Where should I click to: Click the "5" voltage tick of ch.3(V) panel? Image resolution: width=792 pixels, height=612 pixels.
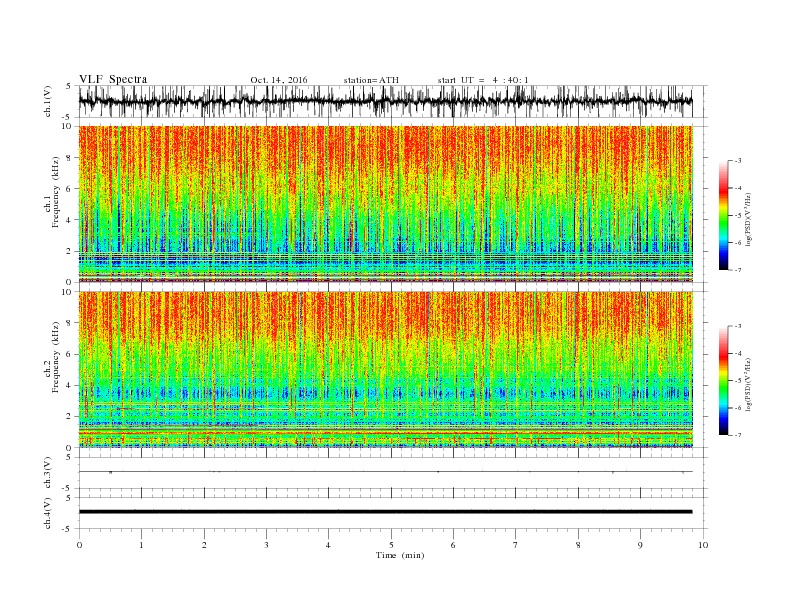click(68, 457)
